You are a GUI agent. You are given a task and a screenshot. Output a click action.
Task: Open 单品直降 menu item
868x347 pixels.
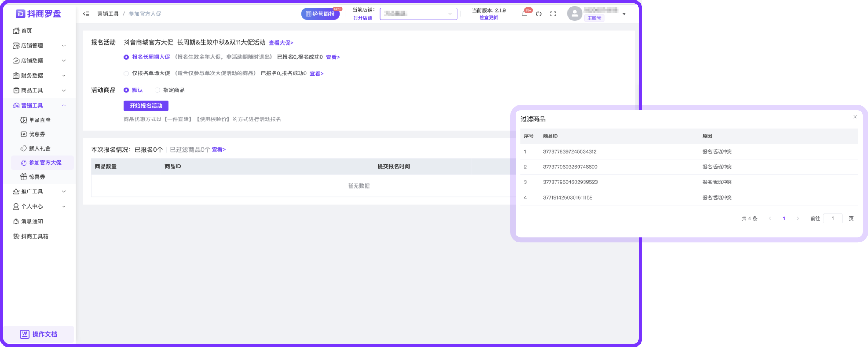point(39,120)
